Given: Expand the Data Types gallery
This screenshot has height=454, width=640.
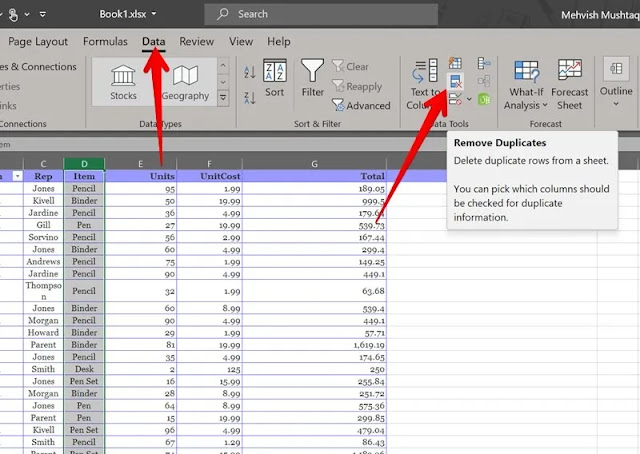Looking at the screenshot, I should pyautogui.click(x=223, y=98).
